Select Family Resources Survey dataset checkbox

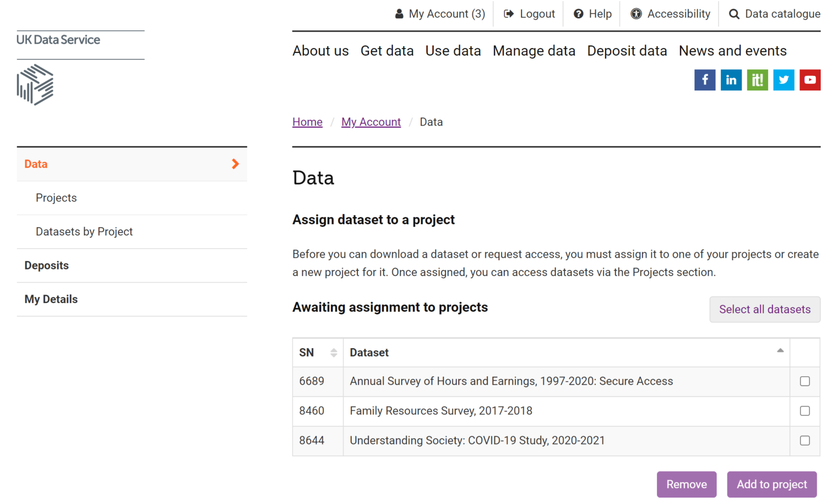[805, 411]
